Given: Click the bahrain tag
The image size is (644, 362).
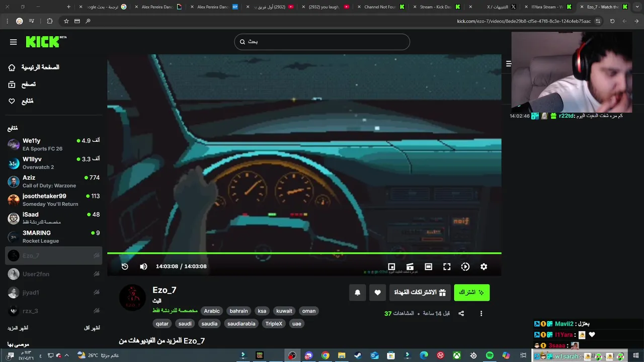Looking at the screenshot, I should [x=238, y=311].
